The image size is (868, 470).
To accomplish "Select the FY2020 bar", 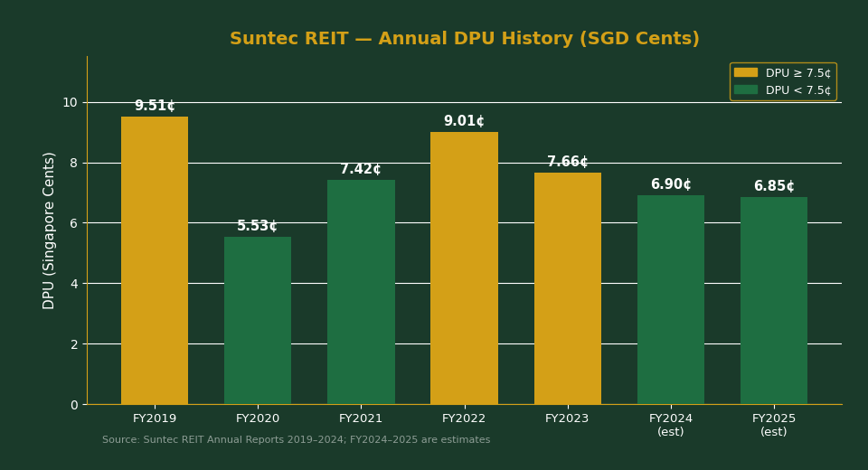I will (258, 321).
